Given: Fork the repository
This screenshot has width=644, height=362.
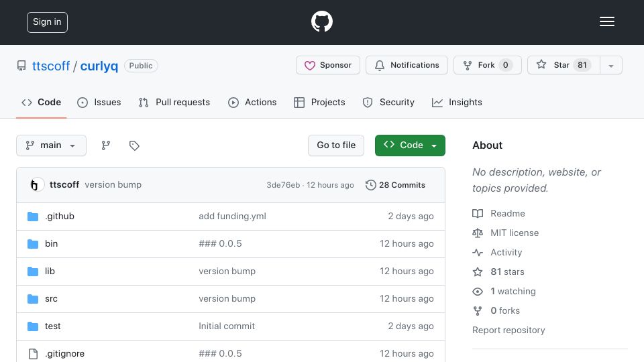Looking at the screenshot, I should [488, 65].
